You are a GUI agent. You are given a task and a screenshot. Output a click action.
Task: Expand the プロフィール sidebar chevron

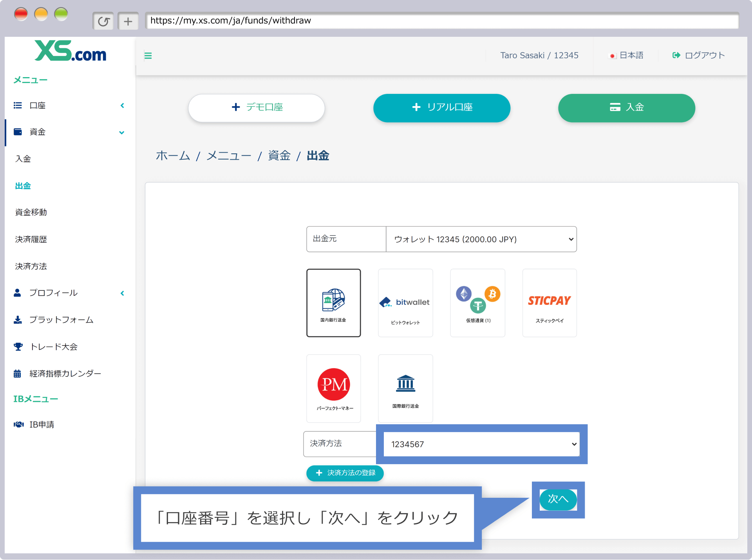122,293
